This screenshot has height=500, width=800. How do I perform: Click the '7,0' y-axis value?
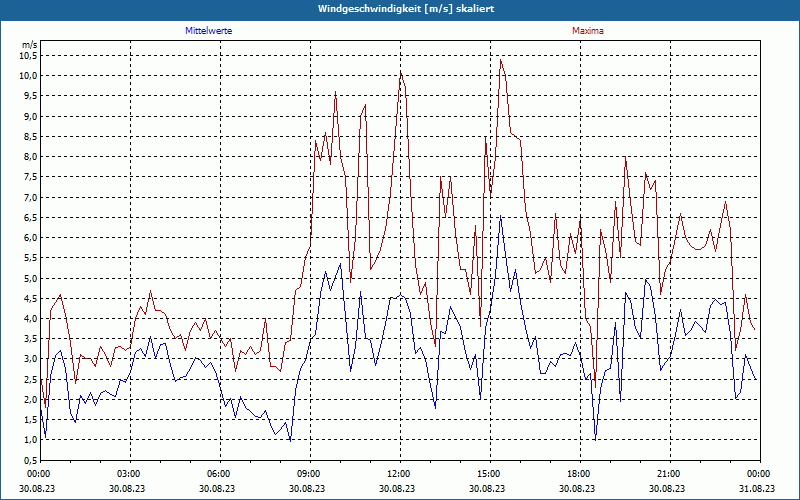tap(30, 197)
